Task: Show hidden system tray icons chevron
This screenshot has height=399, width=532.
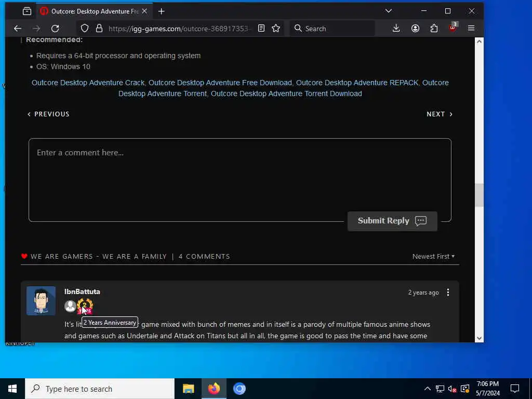Action: (428, 389)
